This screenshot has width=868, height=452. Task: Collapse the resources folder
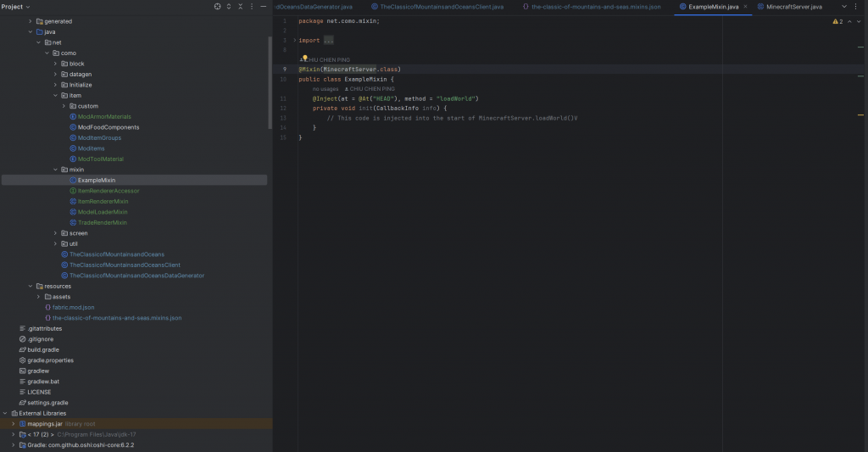(31, 287)
